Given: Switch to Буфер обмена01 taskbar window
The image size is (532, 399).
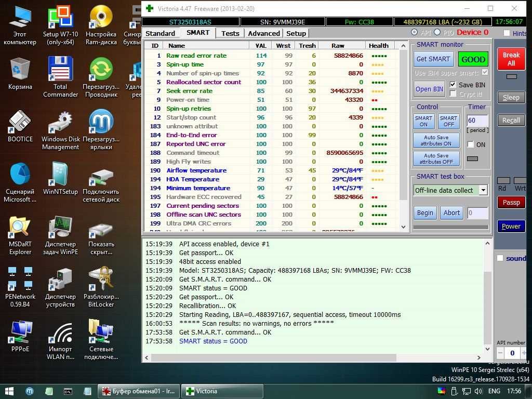Looking at the screenshot, I should tap(138, 391).
